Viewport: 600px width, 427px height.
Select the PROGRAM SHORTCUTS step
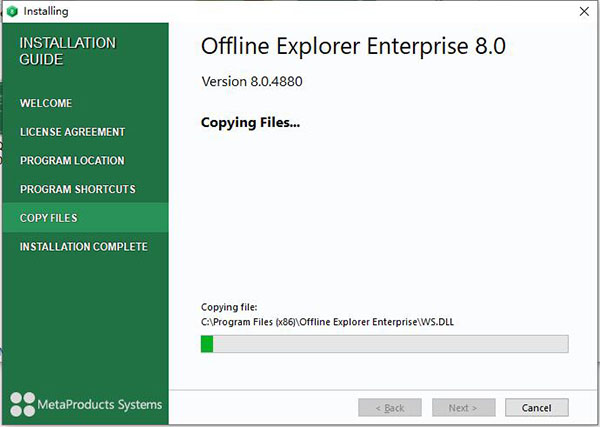(78, 189)
